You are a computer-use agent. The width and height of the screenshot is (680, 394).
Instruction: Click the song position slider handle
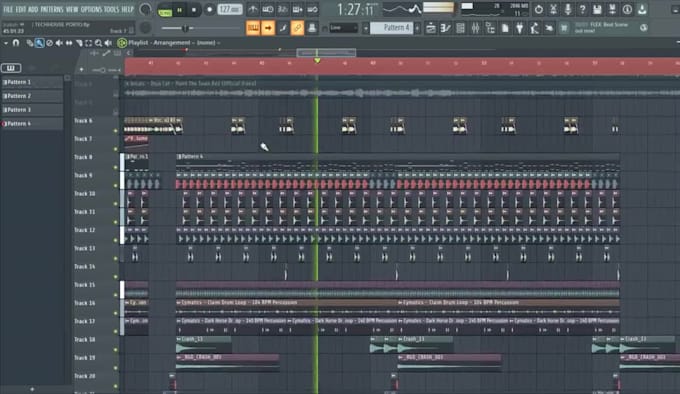point(185,28)
